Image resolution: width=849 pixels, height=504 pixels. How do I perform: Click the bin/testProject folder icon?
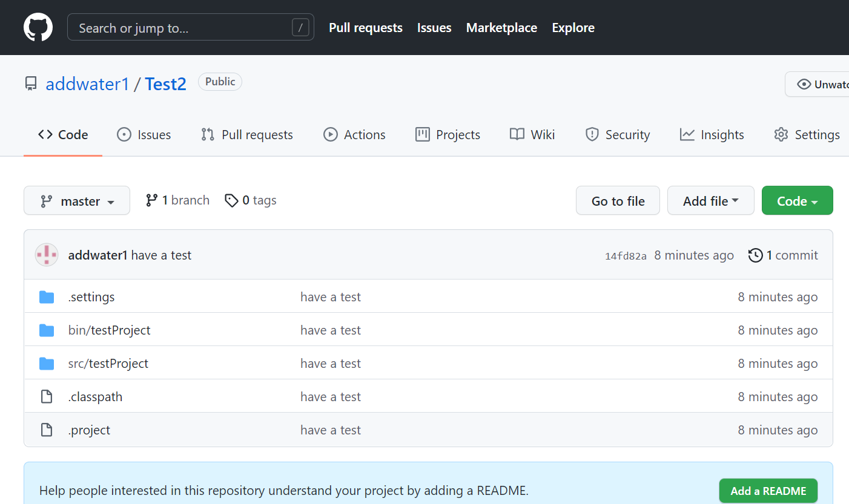pos(47,330)
